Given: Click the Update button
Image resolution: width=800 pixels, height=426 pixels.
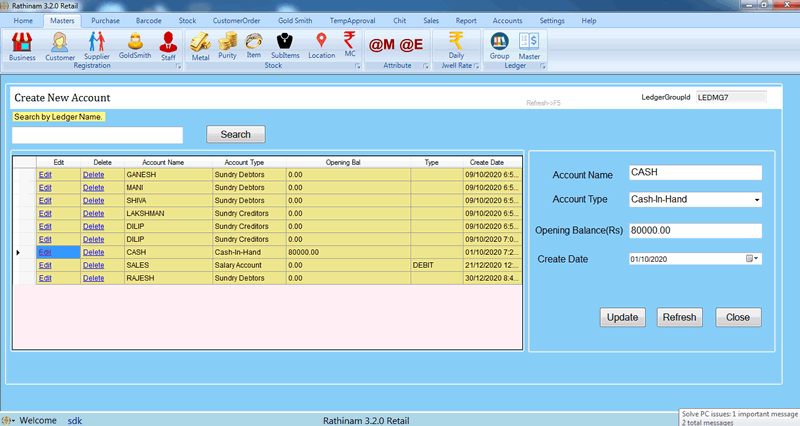Looking at the screenshot, I should [x=622, y=317].
